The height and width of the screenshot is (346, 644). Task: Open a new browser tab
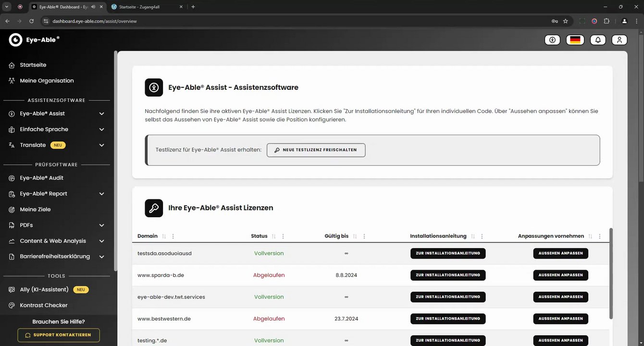pyautogui.click(x=193, y=7)
